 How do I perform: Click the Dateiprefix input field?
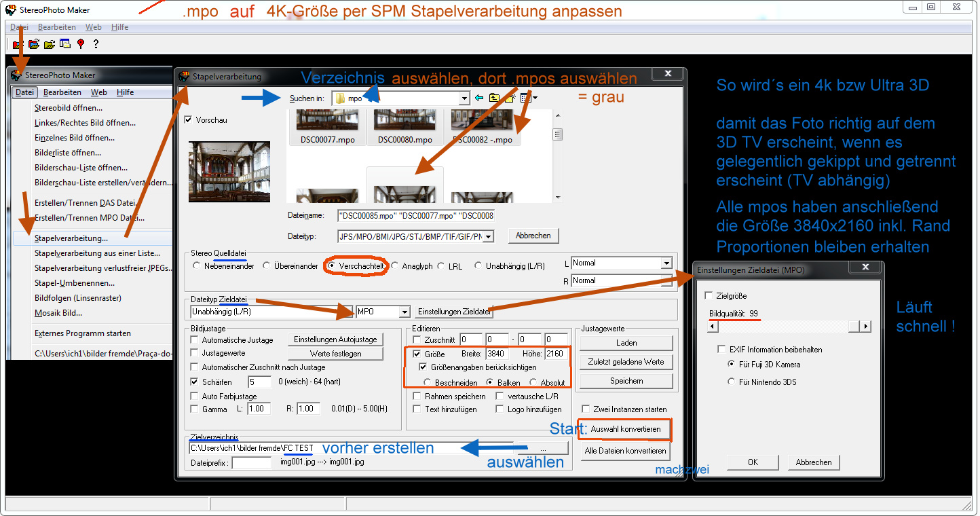tap(251, 462)
